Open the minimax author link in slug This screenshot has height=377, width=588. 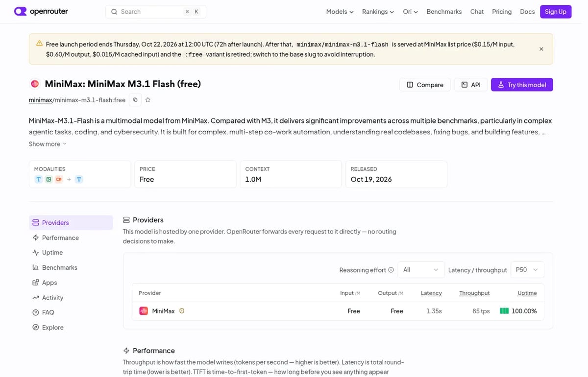(x=40, y=100)
